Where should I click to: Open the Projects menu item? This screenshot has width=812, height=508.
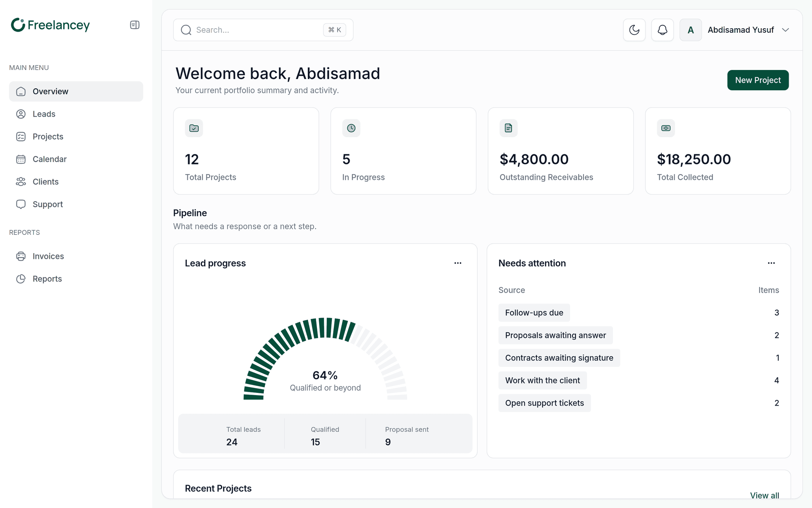click(76, 137)
